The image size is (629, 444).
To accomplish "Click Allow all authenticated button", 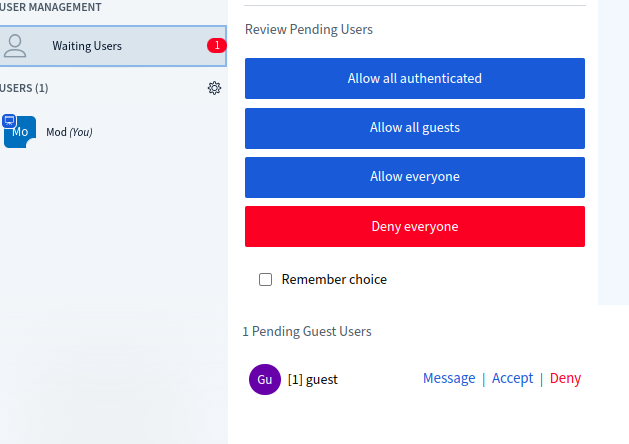I will (x=415, y=79).
